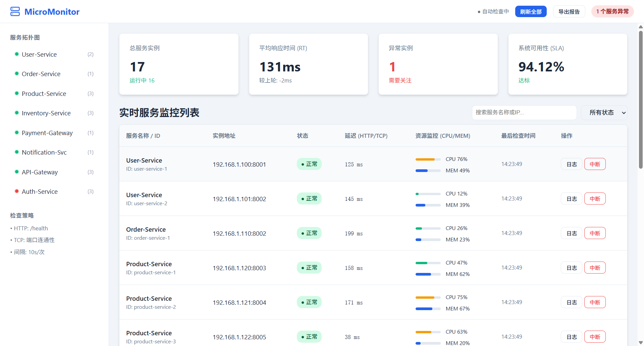Click 中断 for order-service-1 row

pyautogui.click(x=595, y=233)
